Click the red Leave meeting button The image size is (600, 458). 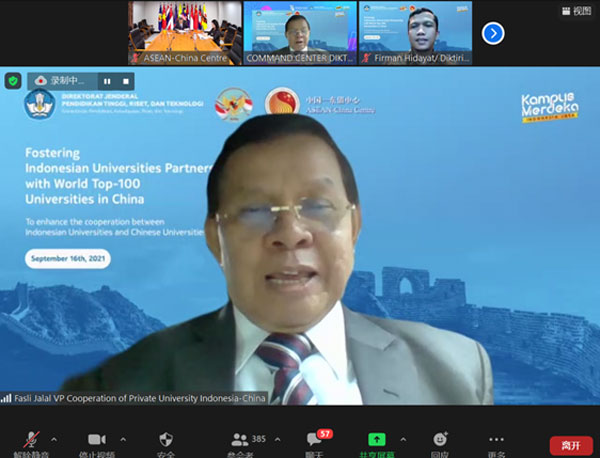tap(571, 445)
